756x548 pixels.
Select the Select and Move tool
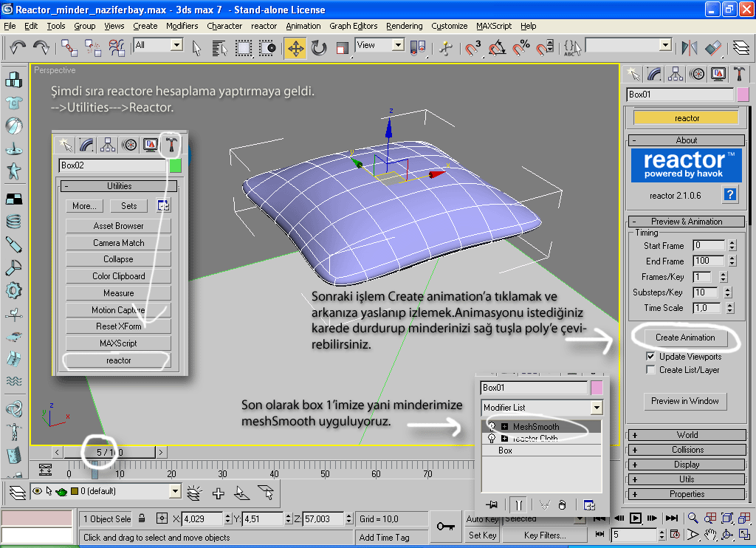[x=295, y=48]
